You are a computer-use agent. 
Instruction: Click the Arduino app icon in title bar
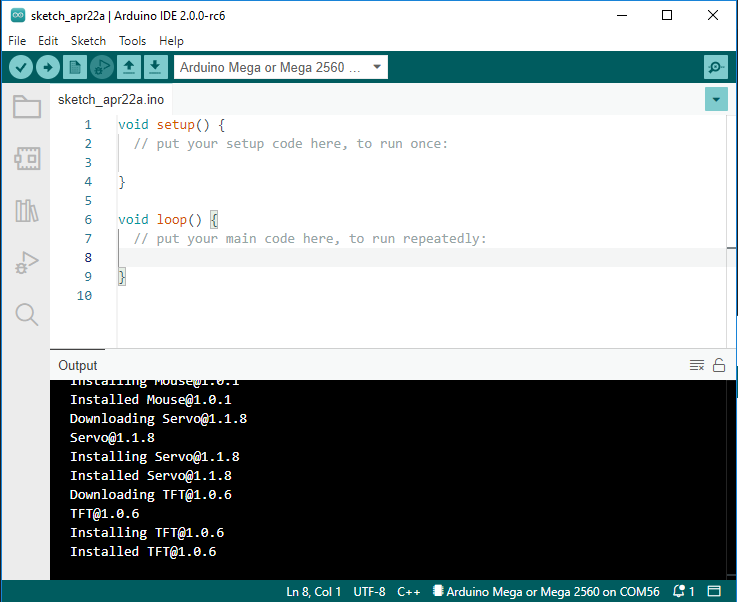coord(18,16)
